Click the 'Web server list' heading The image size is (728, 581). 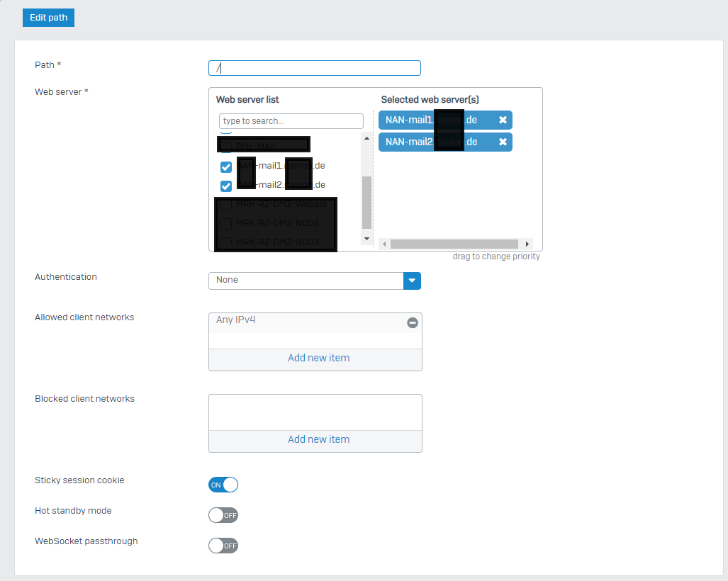pos(247,100)
